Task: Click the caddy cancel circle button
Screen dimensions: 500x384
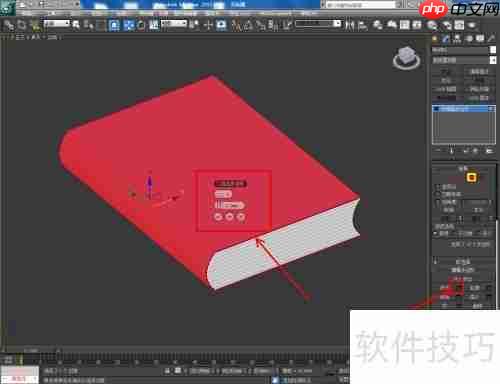Action: point(241,217)
